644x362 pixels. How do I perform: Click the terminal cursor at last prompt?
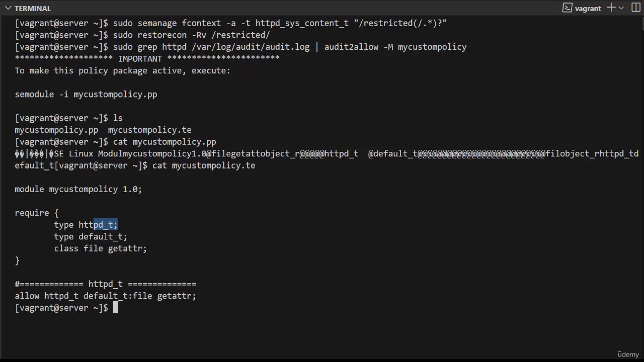(115, 308)
